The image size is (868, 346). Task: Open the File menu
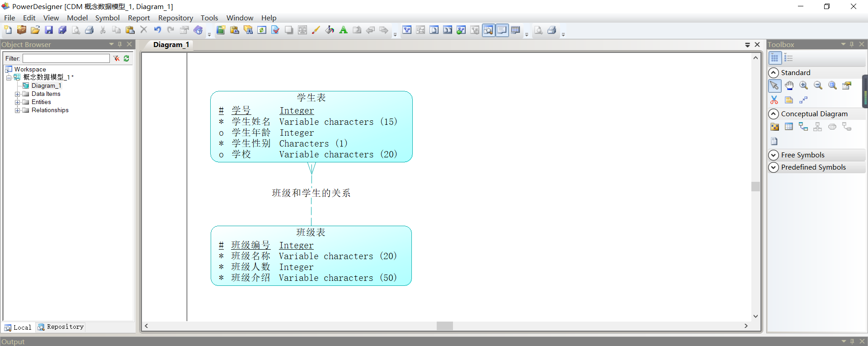click(9, 18)
